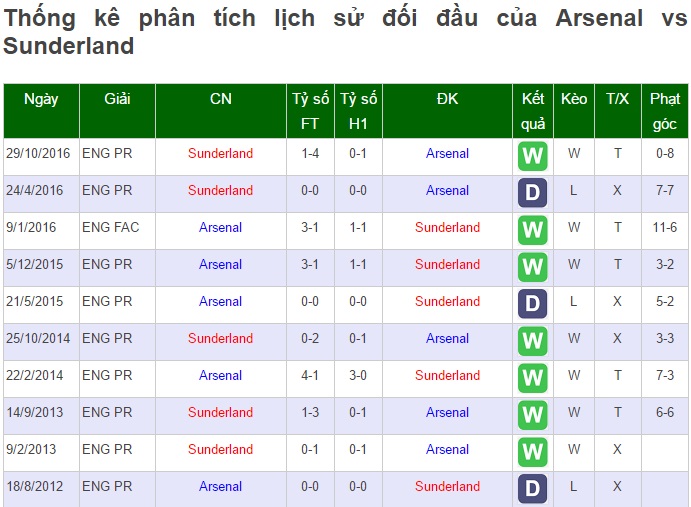Viewport: 691px width, 507px height.
Task: Open Arsenal home link in ENG FAC row
Action: tap(220, 227)
